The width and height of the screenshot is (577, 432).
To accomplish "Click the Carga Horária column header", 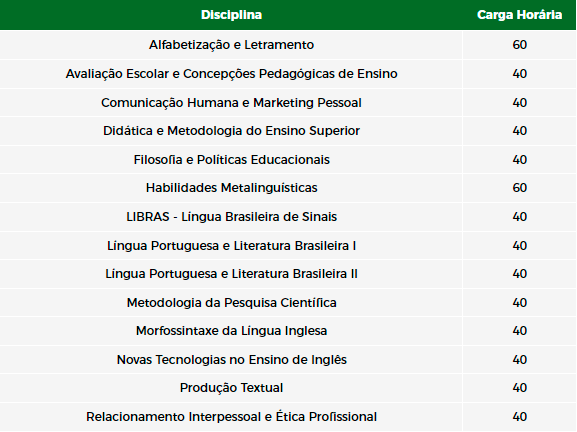I will 519,15.
